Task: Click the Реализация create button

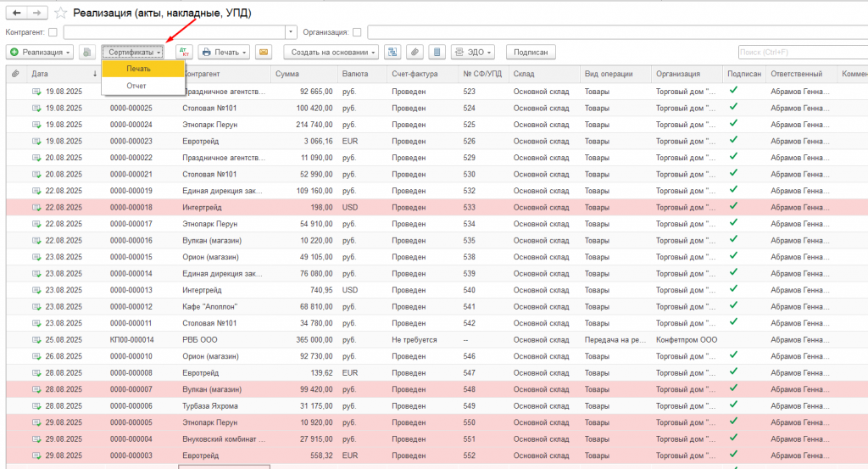Action: click(40, 52)
